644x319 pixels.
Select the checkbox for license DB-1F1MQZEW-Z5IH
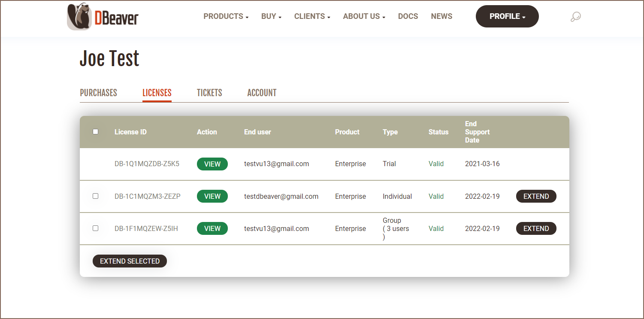(x=96, y=228)
